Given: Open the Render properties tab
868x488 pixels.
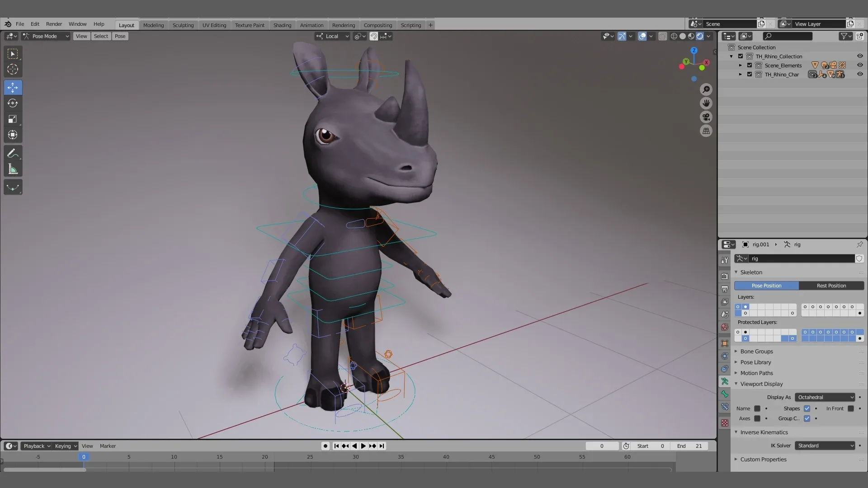Looking at the screenshot, I should (725, 276).
